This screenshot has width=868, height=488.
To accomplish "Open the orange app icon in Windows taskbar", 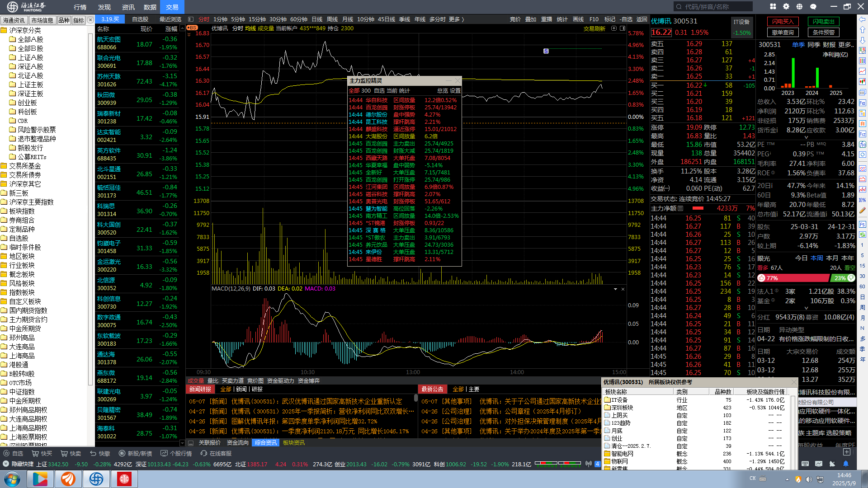I will pos(68,479).
